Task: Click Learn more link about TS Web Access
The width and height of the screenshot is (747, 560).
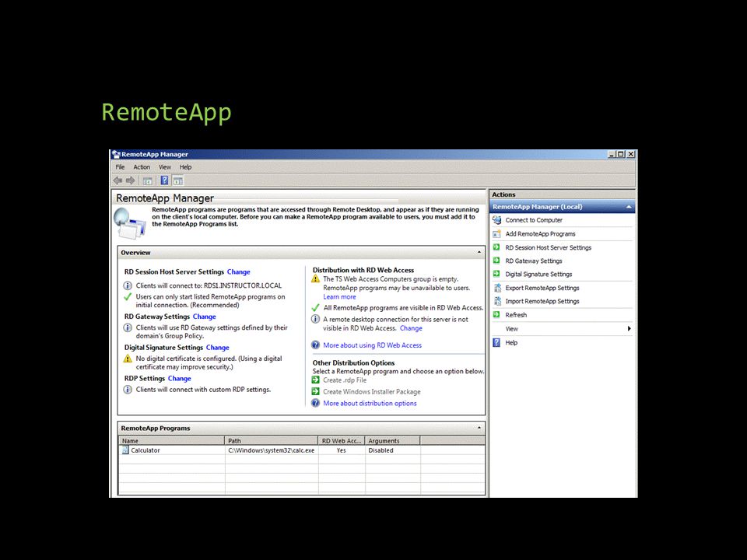Action: pyautogui.click(x=339, y=296)
